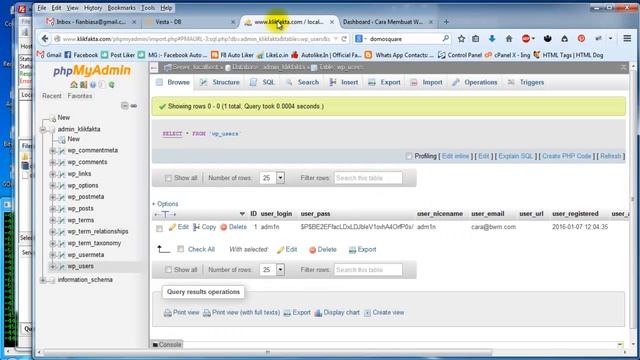Click the browser URL address bar
This screenshot has height=360, width=640.
click(x=197, y=39)
